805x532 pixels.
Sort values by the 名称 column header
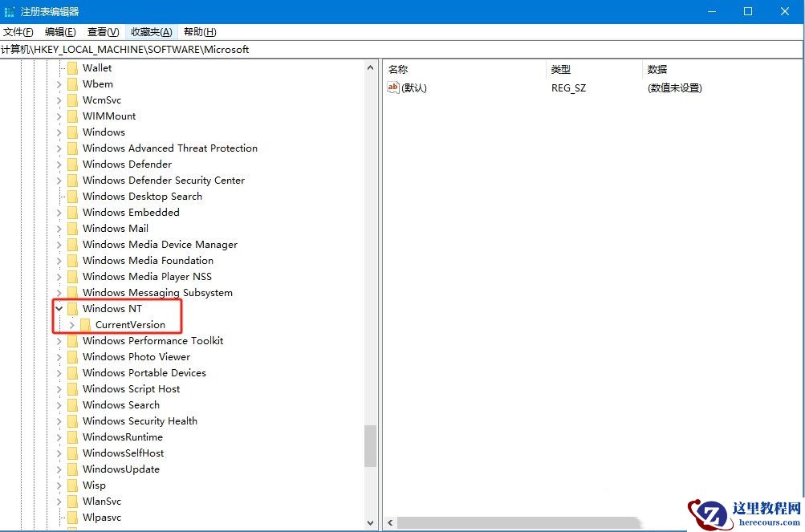[x=397, y=69]
